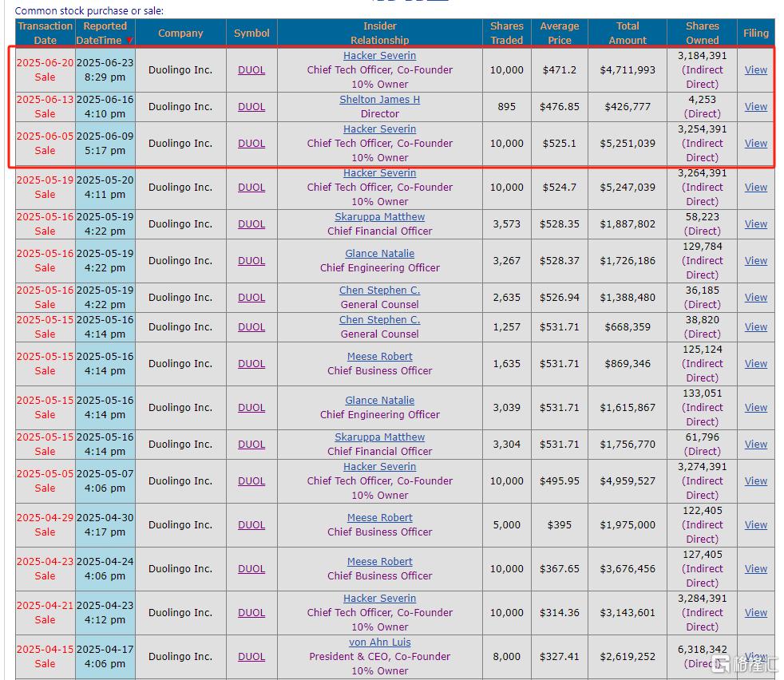784x680 pixels.
Task: Open Hacker Severin link in the 2025-06-05 row
Action: click(379, 129)
